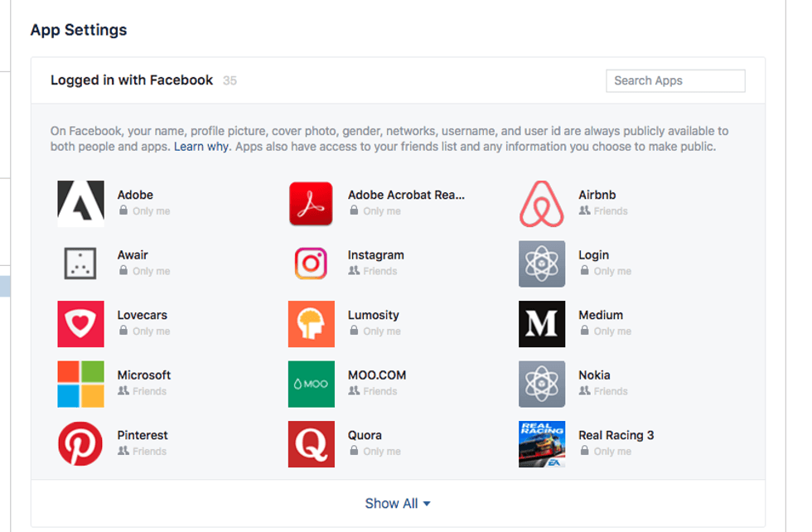Click the MOO.COM green icon
The width and height of the screenshot is (812, 532).
click(x=311, y=384)
